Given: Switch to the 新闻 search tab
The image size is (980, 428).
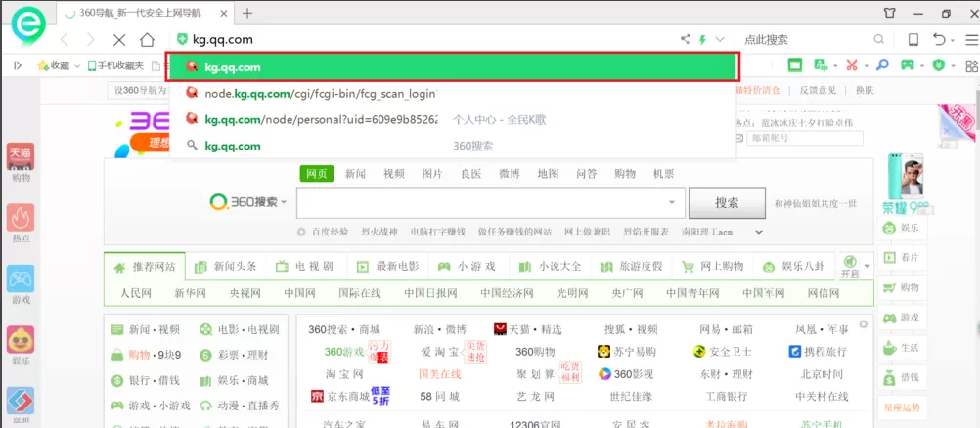Looking at the screenshot, I should click(x=355, y=174).
